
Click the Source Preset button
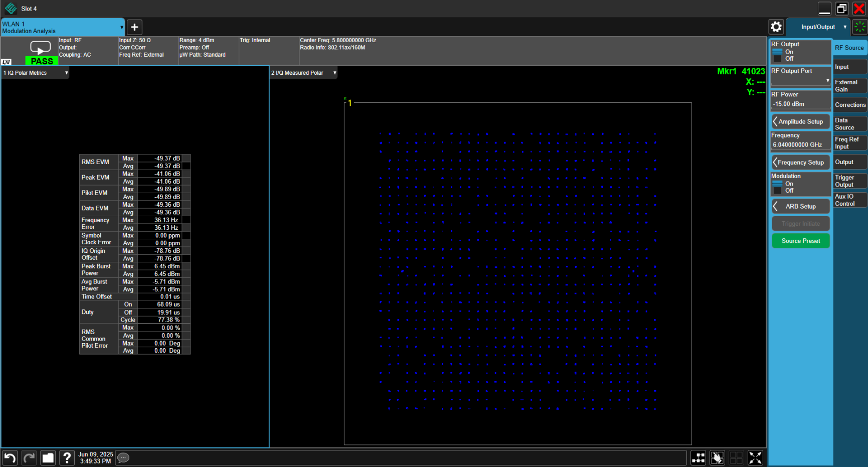801,241
